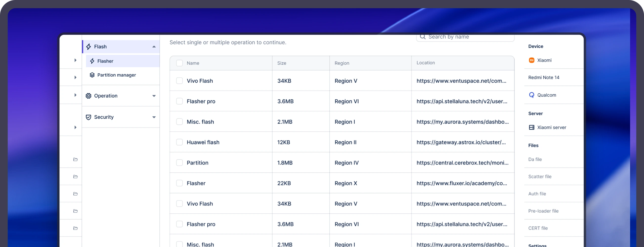The image size is (644, 247).
Task: Expand the Security section arrow
Action: click(x=154, y=117)
